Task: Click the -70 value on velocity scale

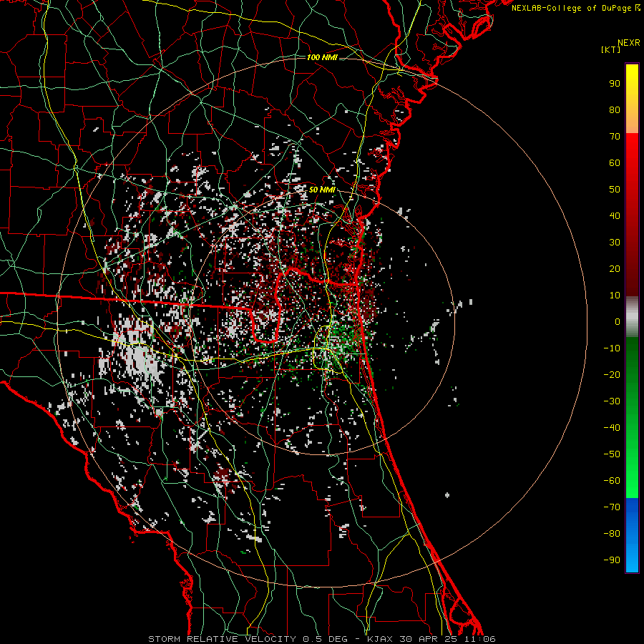Action: pyautogui.click(x=612, y=507)
